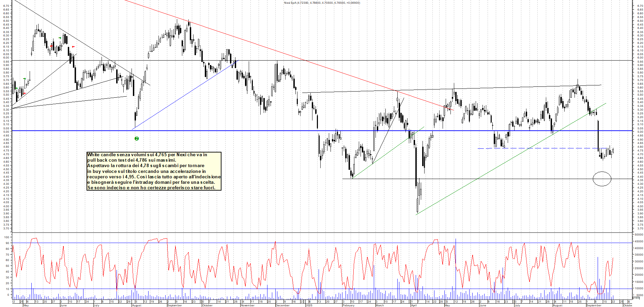This screenshot has width=644, height=307.
Task: Click the 25000 volume axis label
Action: click(639, 268)
